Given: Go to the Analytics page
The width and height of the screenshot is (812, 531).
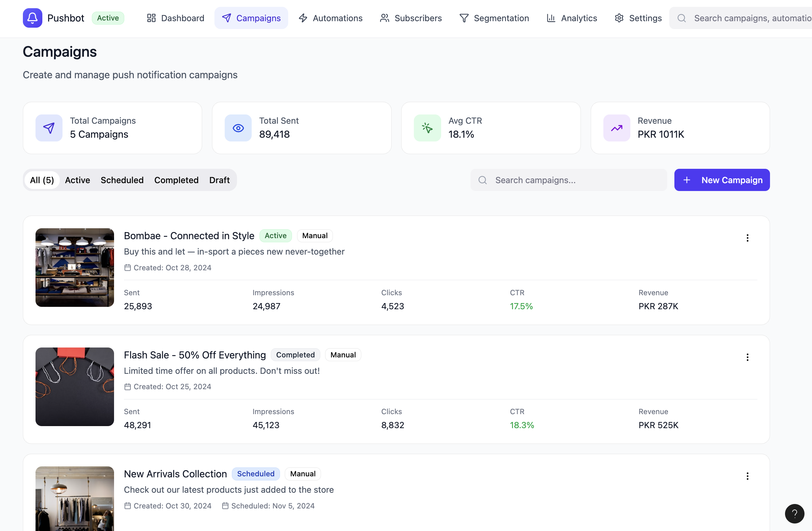Looking at the screenshot, I should pyautogui.click(x=572, y=18).
